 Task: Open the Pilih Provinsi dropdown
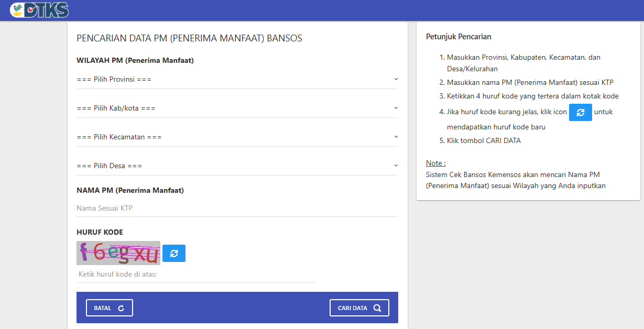[236, 79]
